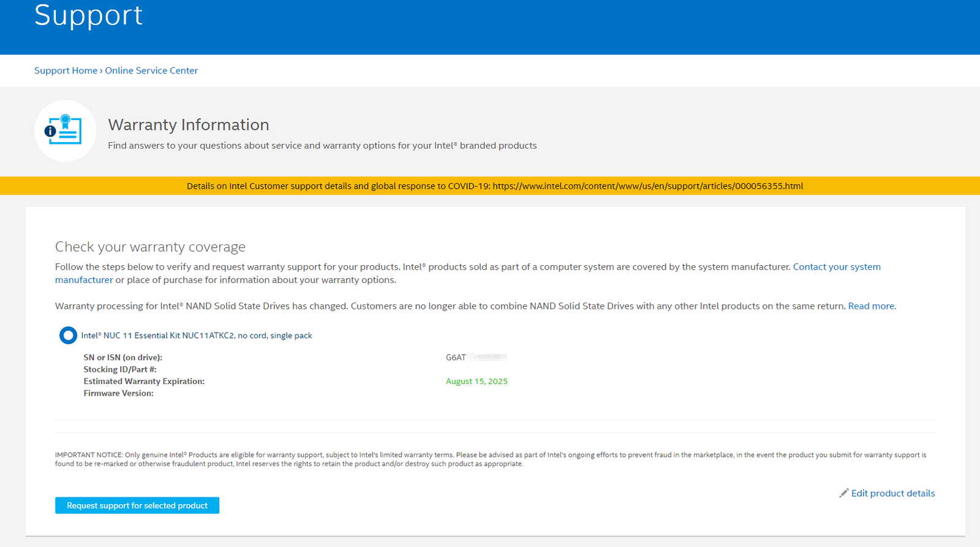Click the IMPORTANT NOTICE paragraph
The height and width of the screenshot is (547, 980).
(x=491, y=459)
